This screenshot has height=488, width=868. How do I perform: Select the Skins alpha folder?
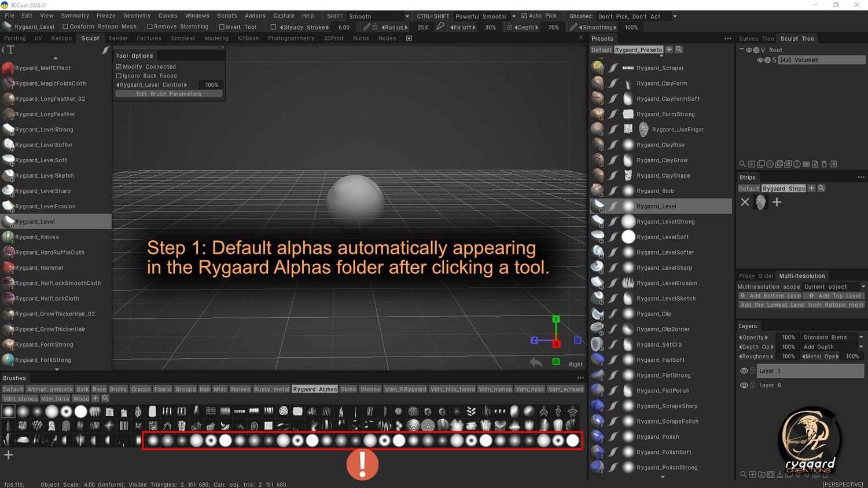click(348, 389)
